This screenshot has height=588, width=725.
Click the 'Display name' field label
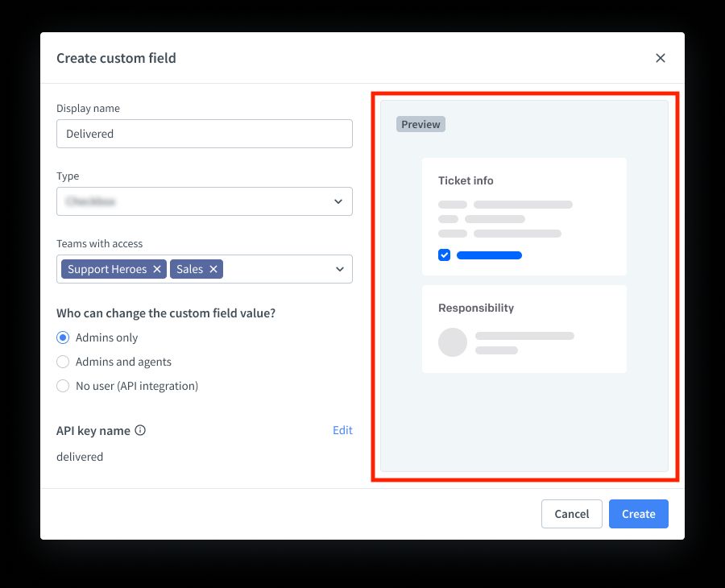[88, 108]
